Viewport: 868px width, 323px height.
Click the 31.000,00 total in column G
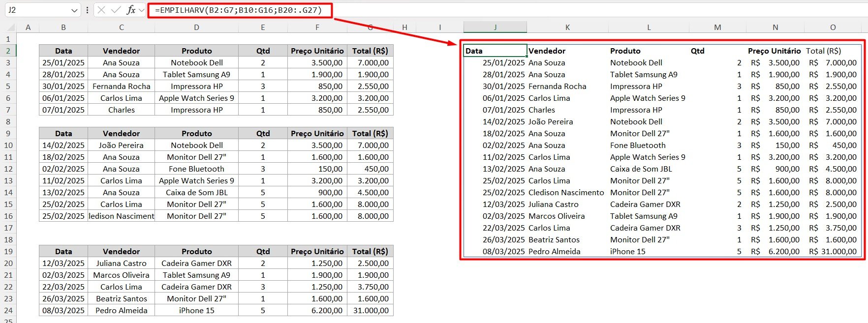[x=371, y=310]
